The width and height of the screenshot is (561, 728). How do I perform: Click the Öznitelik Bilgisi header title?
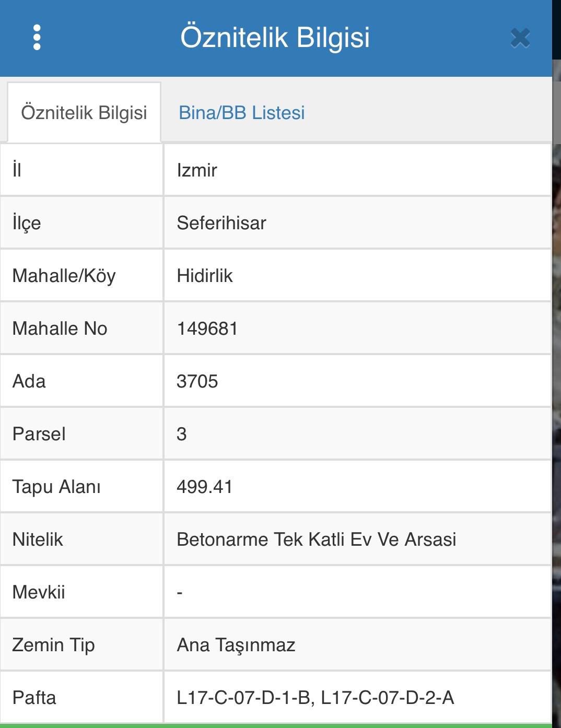[275, 38]
